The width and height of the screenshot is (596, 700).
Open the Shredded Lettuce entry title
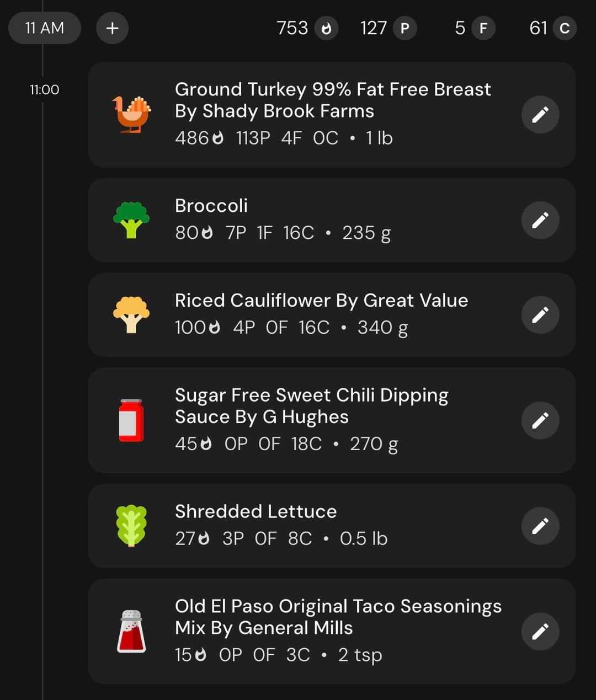tap(256, 511)
